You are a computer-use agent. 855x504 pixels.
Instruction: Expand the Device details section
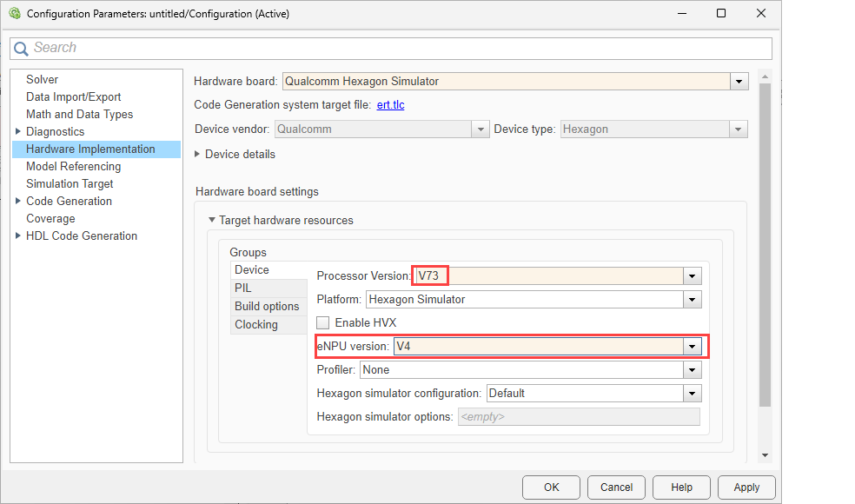(x=197, y=155)
